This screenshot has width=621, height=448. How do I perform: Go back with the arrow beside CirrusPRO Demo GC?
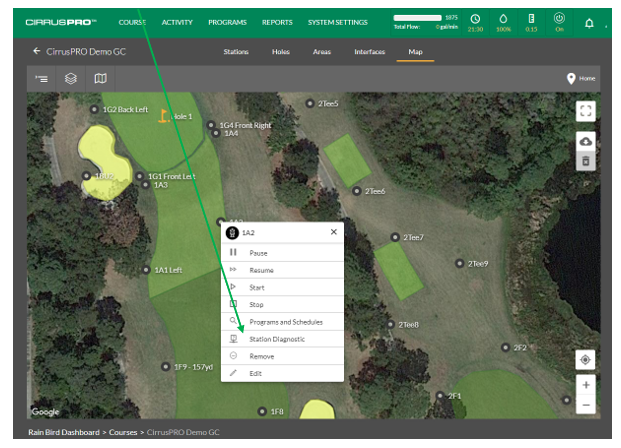(x=37, y=51)
